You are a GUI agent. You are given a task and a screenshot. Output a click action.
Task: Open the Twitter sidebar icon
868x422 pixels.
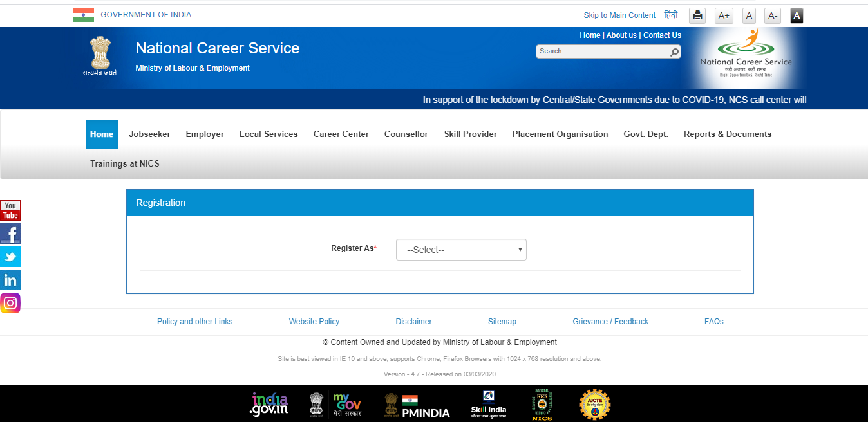point(10,257)
